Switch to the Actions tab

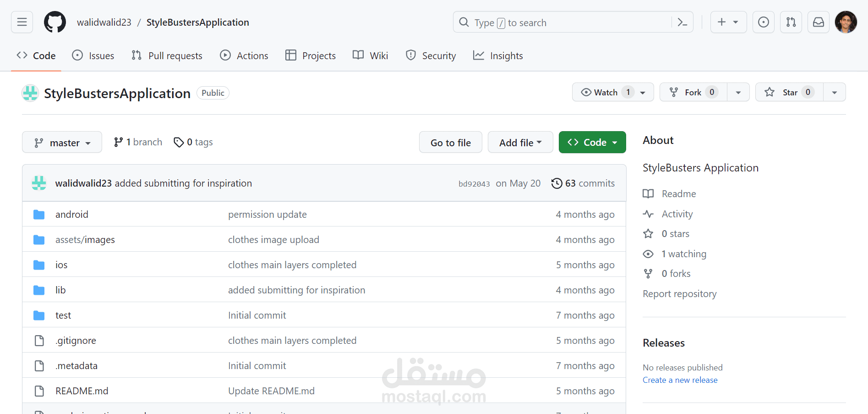pos(244,55)
